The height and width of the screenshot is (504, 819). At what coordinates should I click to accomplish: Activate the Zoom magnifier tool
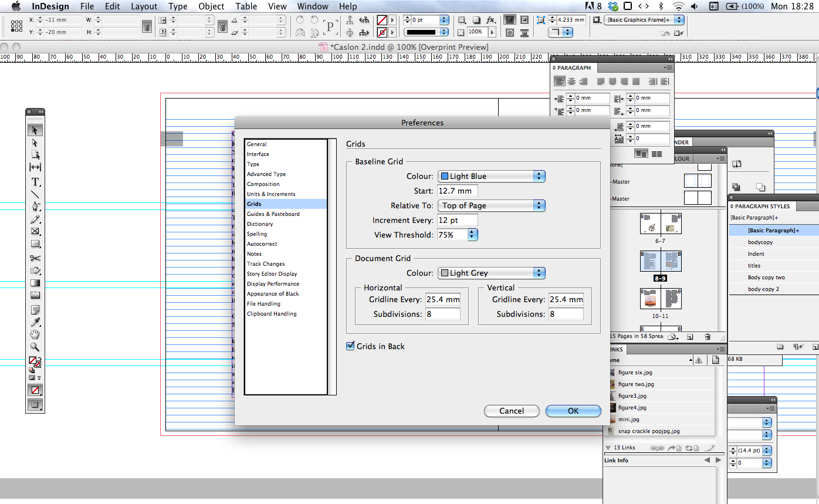click(35, 347)
